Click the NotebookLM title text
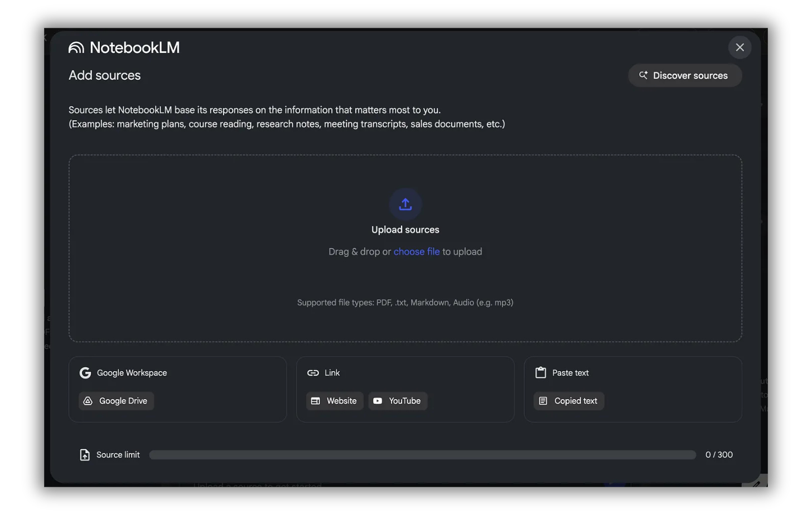Screen dimensions: 812x515 [135, 48]
